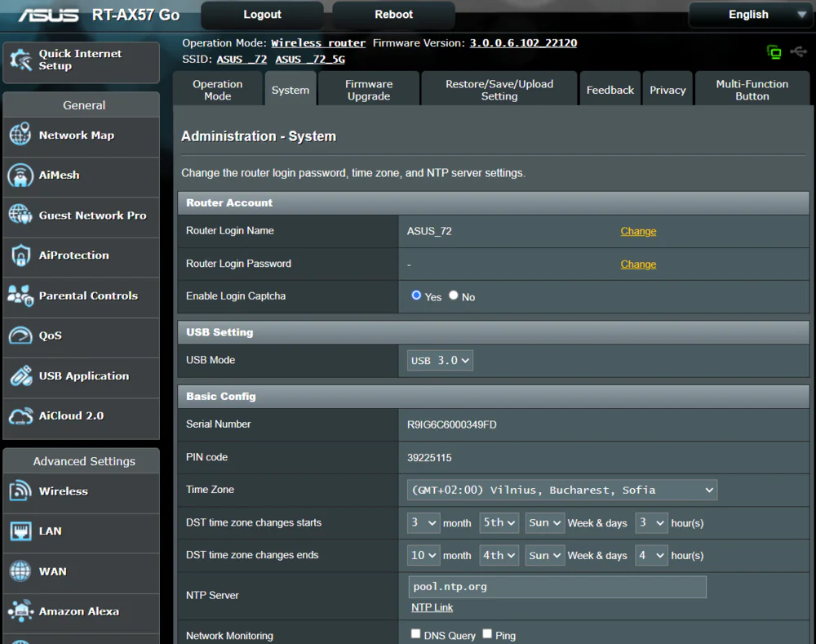Open the Time Zone dropdown
The width and height of the screenshot is (816, 644).
[562, 490]
